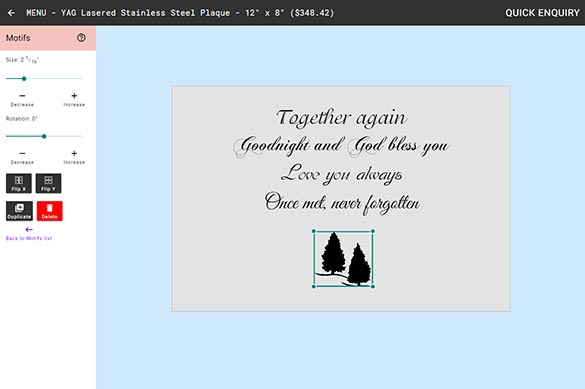585x389 pixels.
Task: Select 'Once met, never forgotten' text
Action: (x=342, y=203)
